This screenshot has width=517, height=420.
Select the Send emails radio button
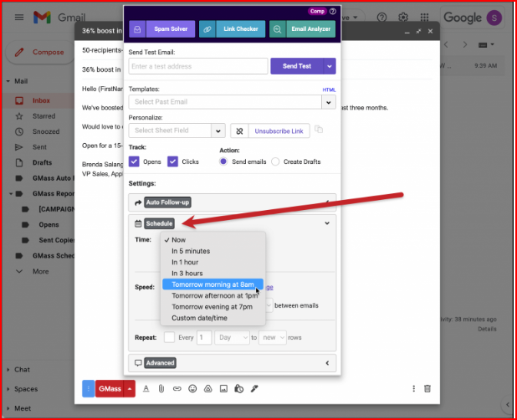[x=223, y=161]
